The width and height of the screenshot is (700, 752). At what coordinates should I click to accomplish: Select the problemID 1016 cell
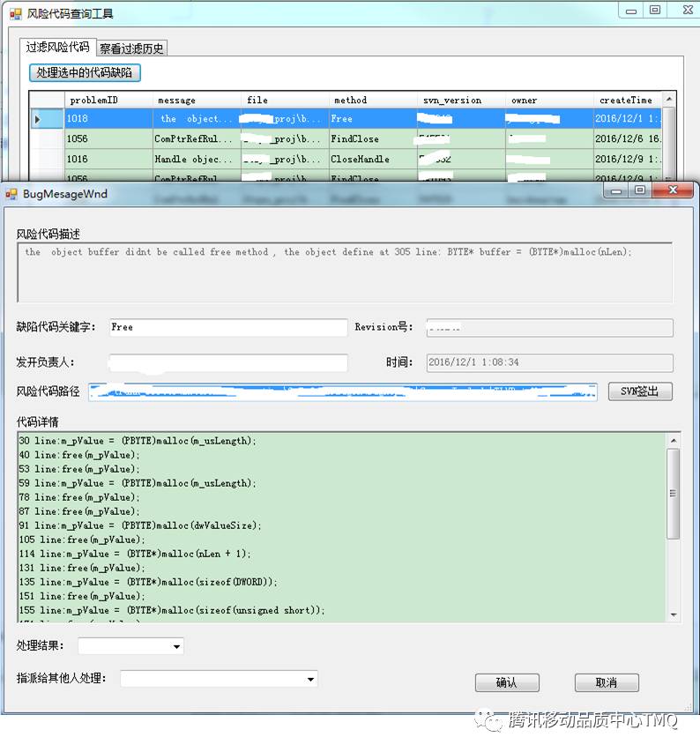click(x=108, y=160)
